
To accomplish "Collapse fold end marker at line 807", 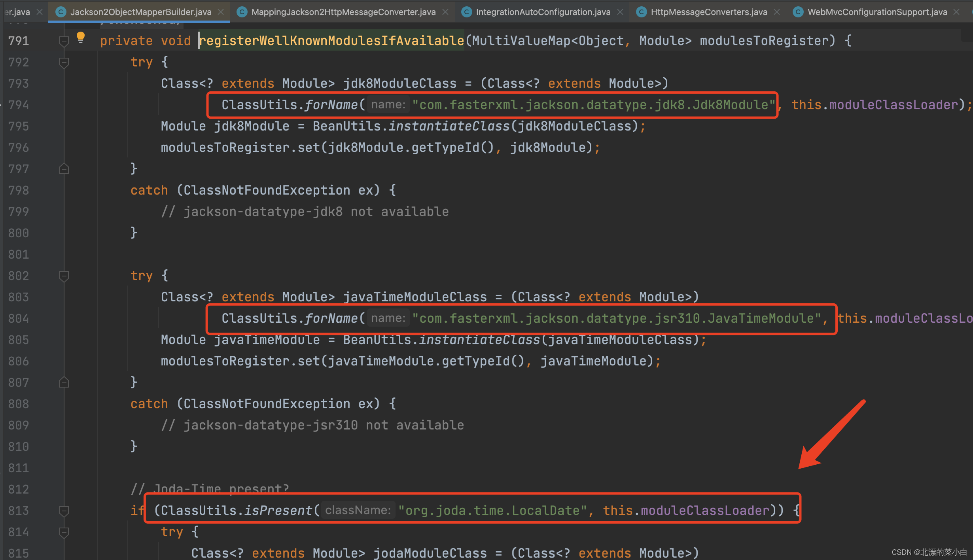I will pos(64,382).
